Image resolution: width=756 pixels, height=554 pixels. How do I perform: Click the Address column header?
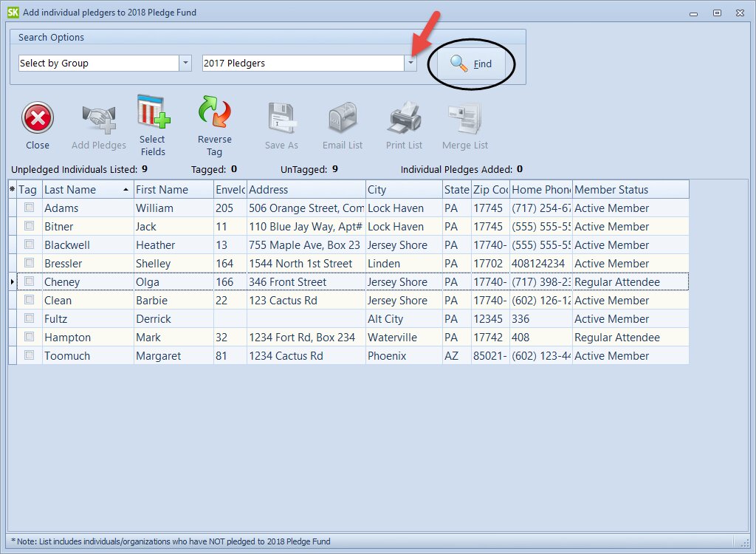click(306, 190)
